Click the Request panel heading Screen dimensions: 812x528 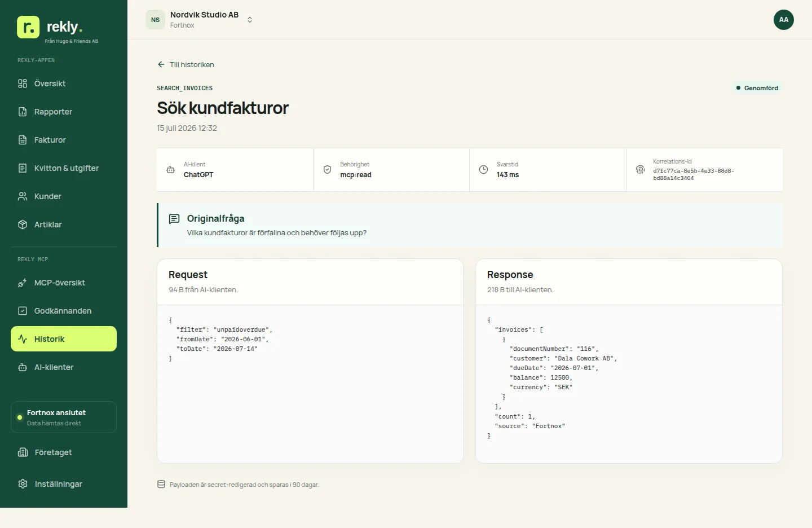188,275
